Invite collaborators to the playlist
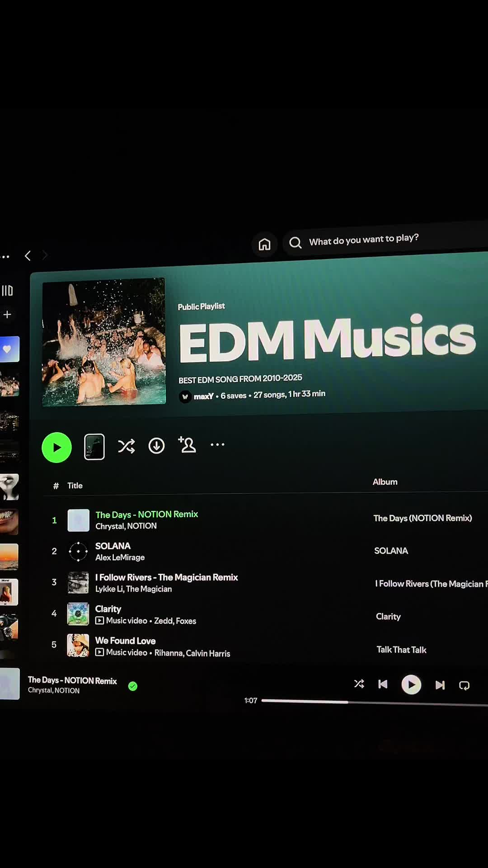 tap(187, 445)
